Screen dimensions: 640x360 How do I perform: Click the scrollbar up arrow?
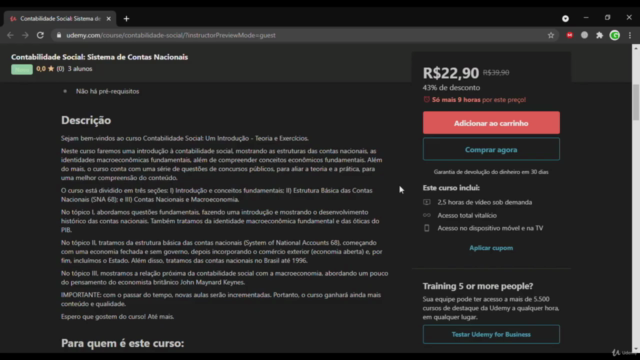click(636, 48)
